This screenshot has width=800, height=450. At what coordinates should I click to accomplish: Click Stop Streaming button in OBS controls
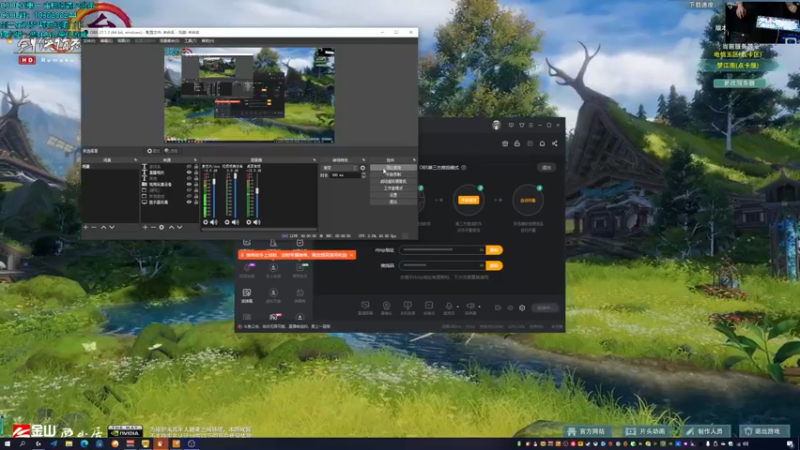393,167
